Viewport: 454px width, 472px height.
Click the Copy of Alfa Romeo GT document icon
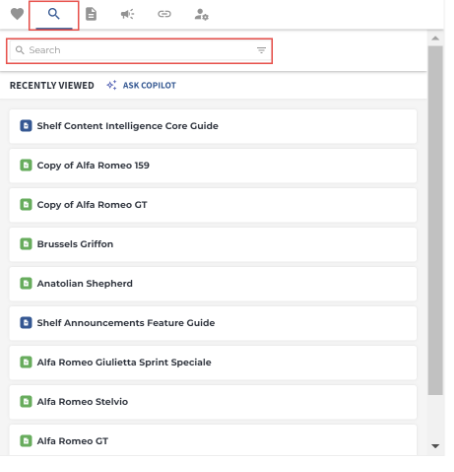[26, 204]
